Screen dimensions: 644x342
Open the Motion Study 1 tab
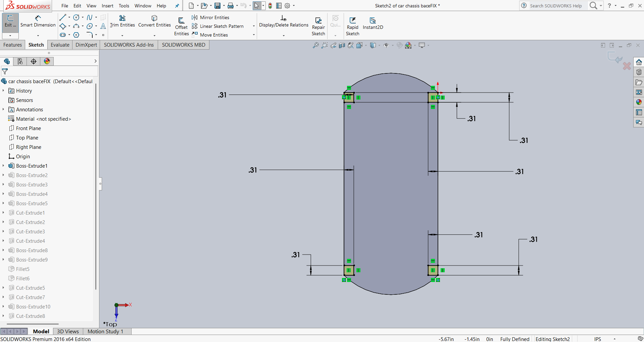(x=105, y=331)
